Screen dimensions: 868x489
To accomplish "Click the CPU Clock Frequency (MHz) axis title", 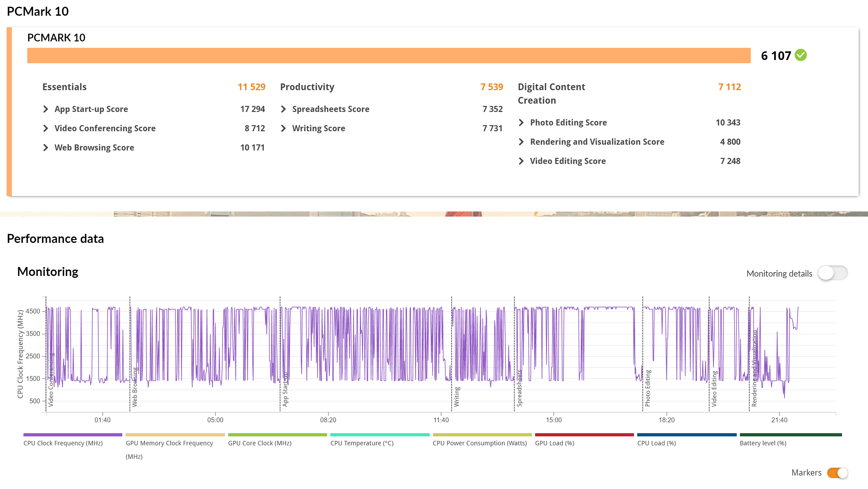I will pyautogui.click(x=20, y=354).
